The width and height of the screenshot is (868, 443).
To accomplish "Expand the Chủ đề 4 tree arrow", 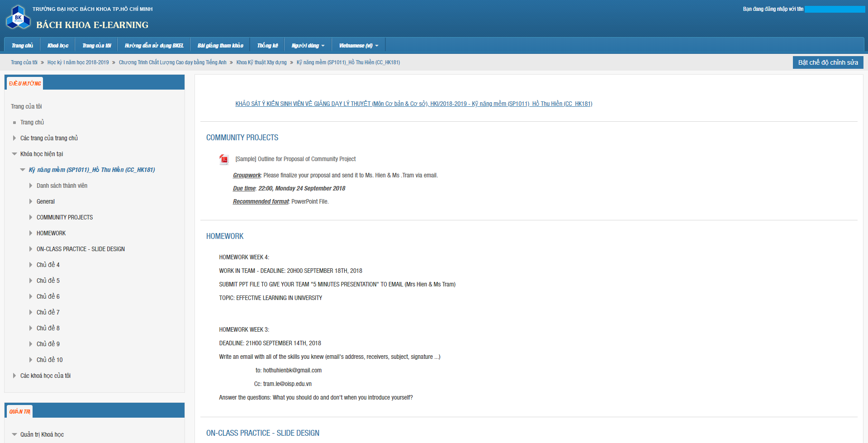I will click(31, 265).
